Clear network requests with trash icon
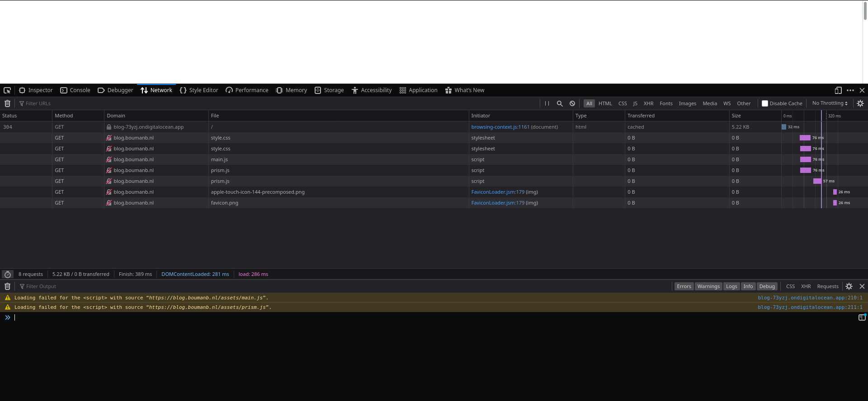Viewport: 868px width, 401px height. point(7,103)
